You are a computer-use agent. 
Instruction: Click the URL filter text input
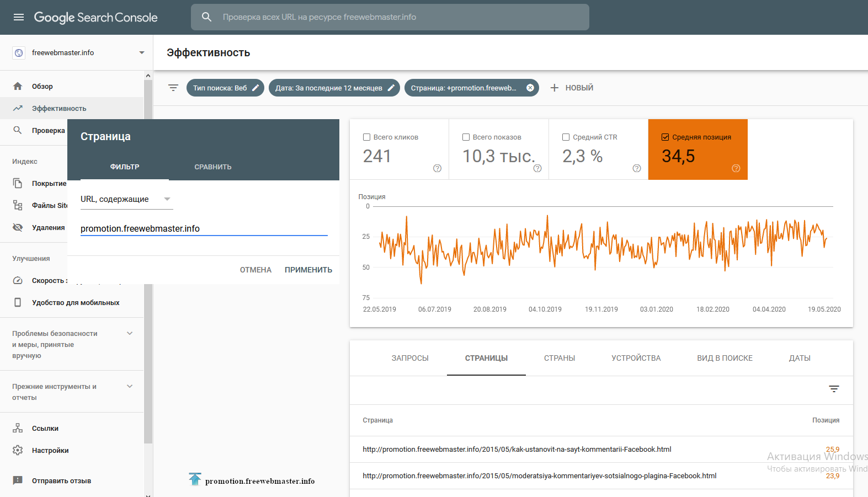(204, 228)
